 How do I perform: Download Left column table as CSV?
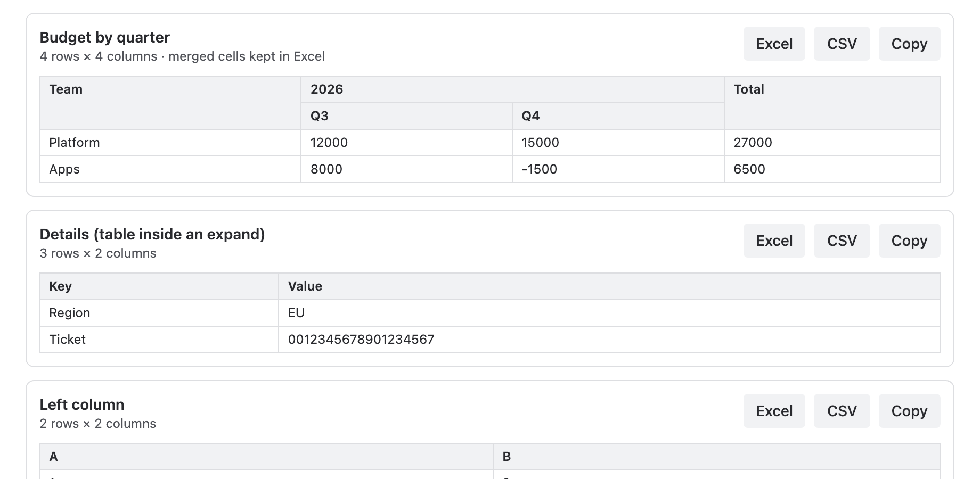(x=842, y=411)
